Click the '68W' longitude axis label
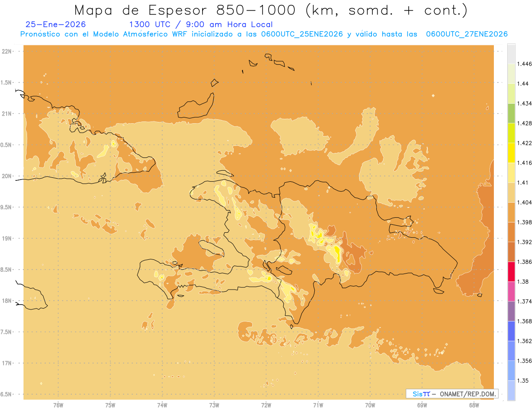The image size is (532, 411). point(474,405)
